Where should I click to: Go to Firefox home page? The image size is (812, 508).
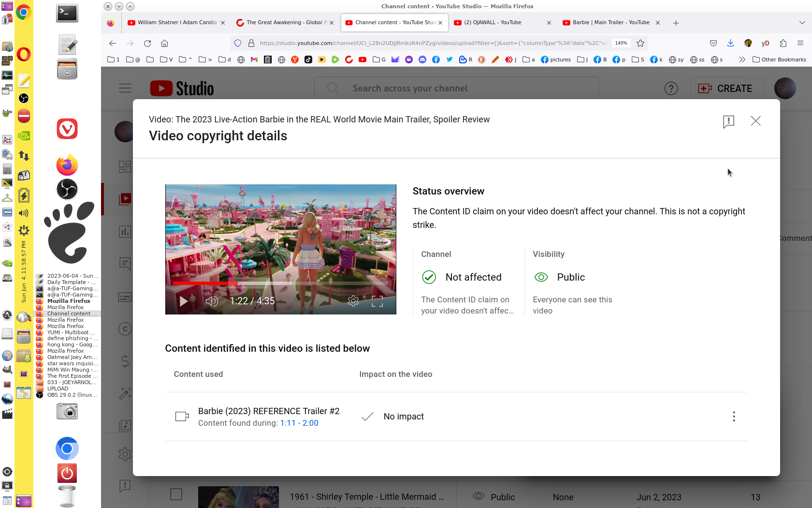pos(165,43)
